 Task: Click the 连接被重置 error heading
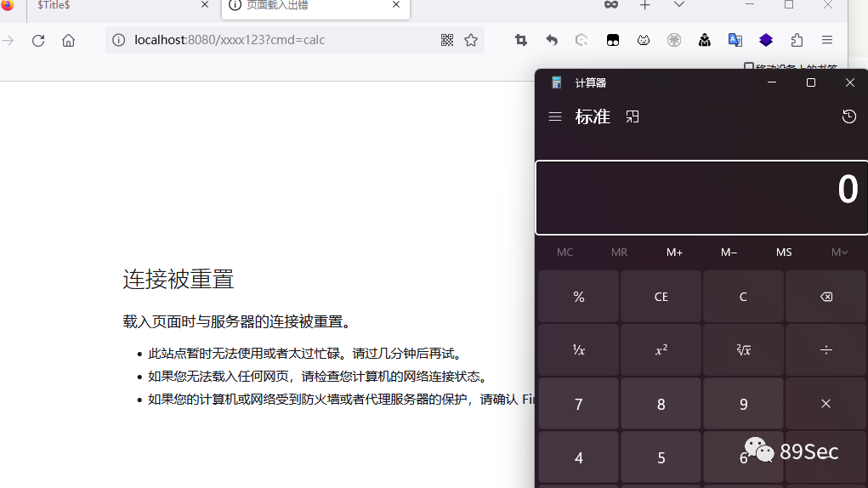pos(179,279)
